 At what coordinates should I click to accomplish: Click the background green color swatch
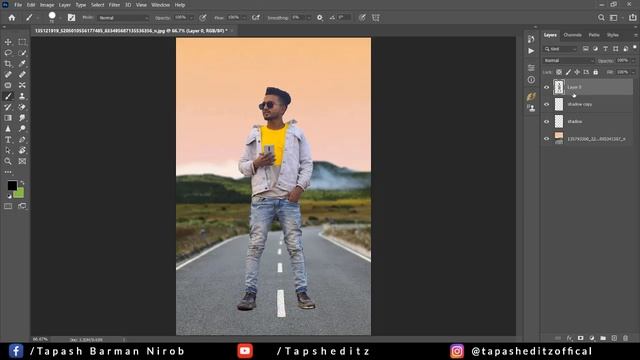click(19, 193)
